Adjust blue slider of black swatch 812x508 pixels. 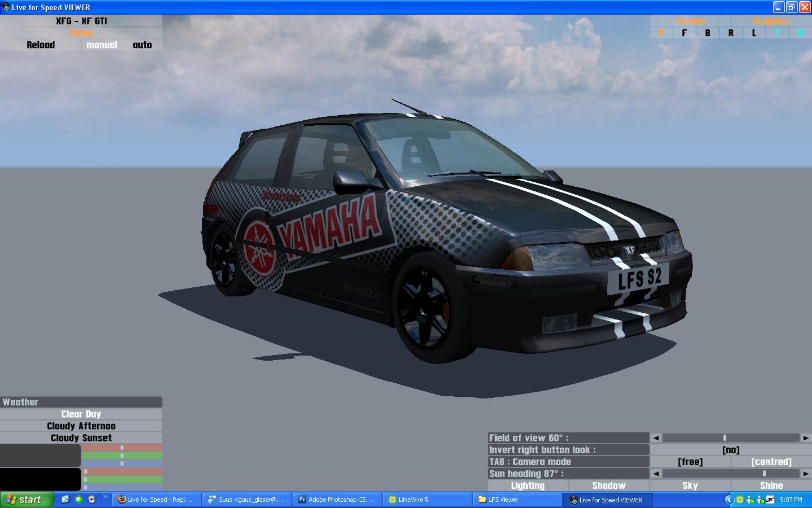click(122, 487)
